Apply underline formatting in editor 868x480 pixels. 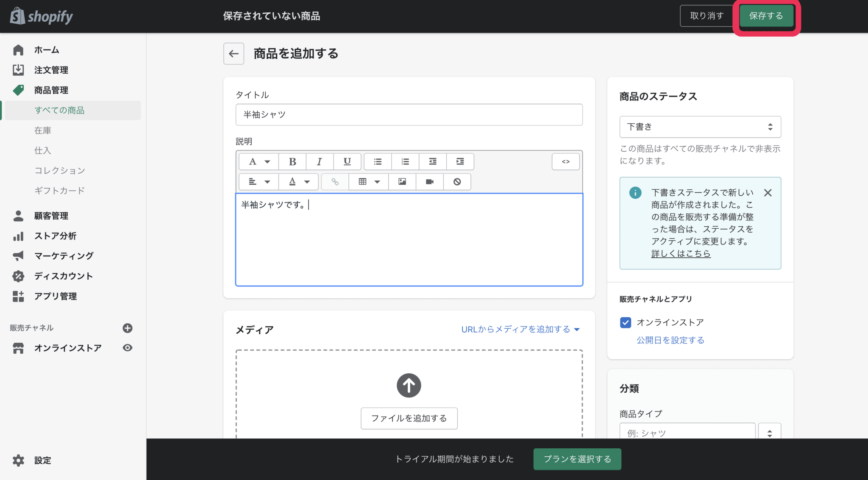coord(347,161)
